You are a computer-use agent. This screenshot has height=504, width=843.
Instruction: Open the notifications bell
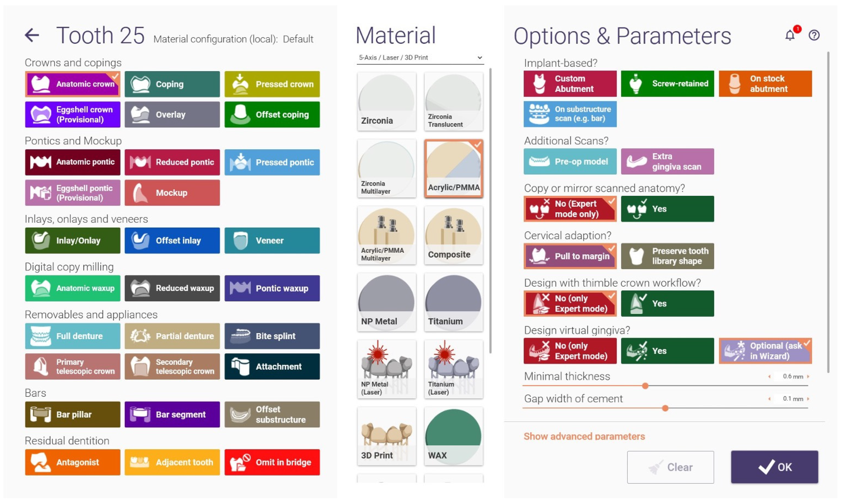(x=790, y=35)
